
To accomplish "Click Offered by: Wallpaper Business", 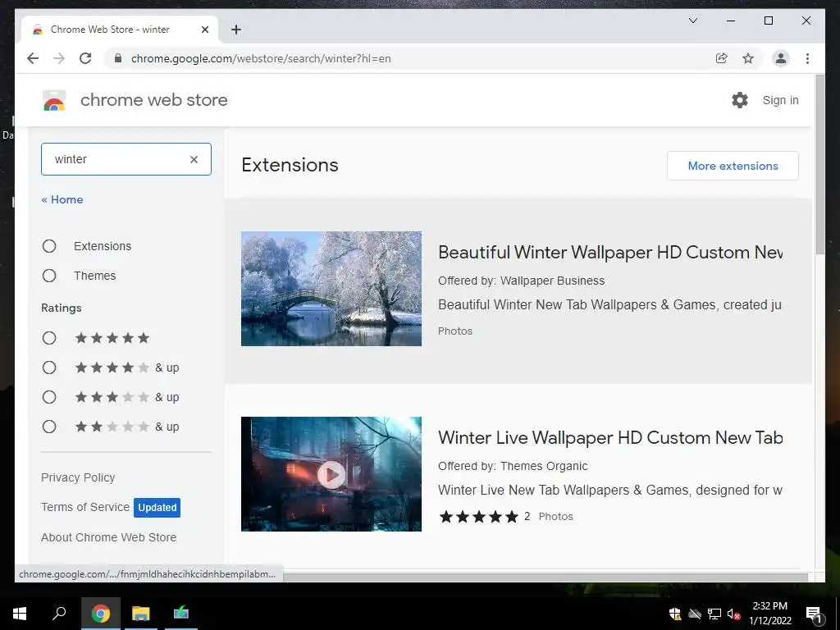I will point(521,281).
